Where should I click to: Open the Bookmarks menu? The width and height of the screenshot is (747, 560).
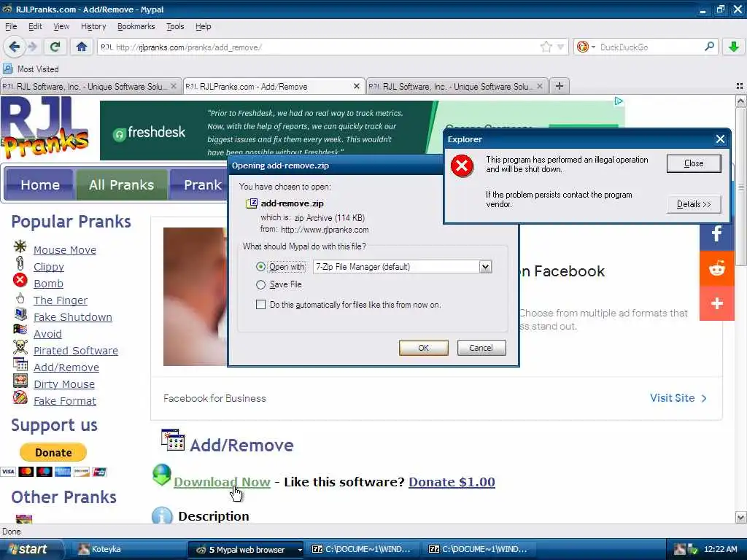coord(136,26)
